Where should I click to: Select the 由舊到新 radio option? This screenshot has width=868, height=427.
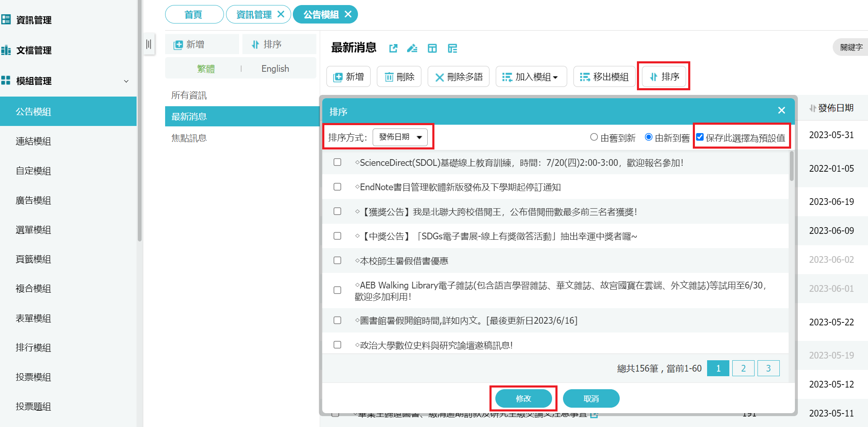594,137
